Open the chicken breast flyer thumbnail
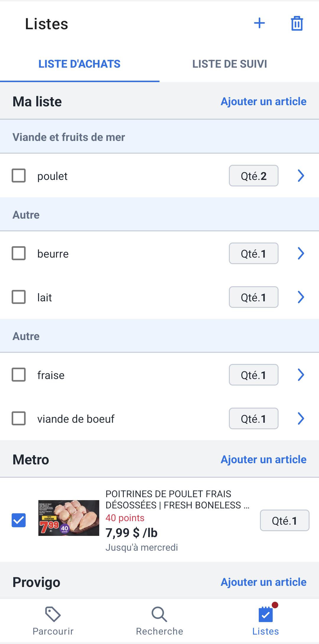This screenshot has width=319, height=644. pyautogui.click(x=69, y=518)
